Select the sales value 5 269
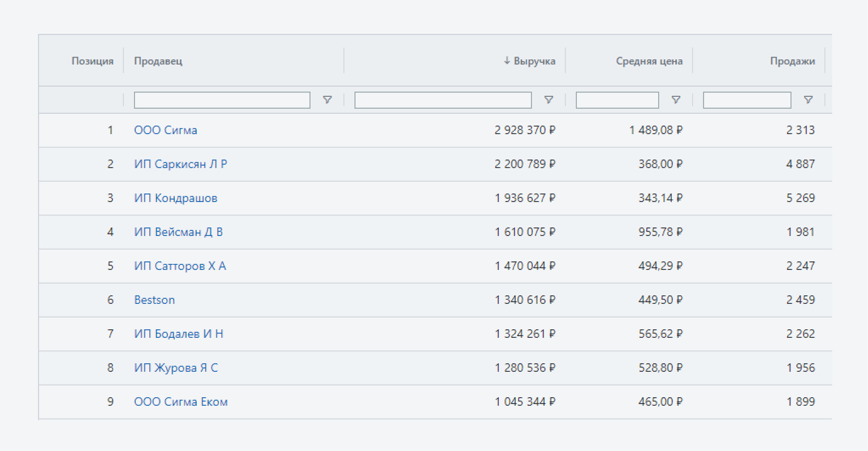868x451 pixels. pyautogui.click(x=800, y=198)
